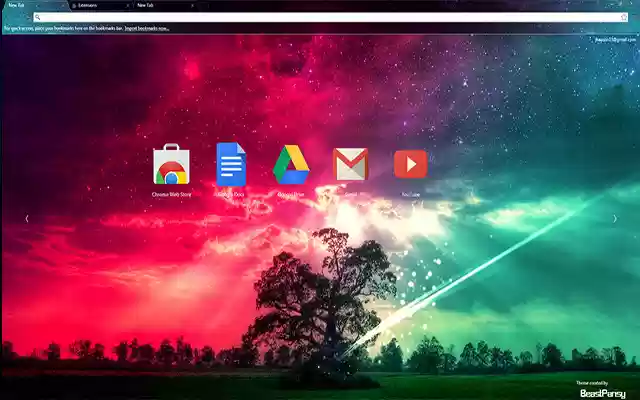Close the Extensions tab
Screen dimensions: 640x400
(127, 6)
